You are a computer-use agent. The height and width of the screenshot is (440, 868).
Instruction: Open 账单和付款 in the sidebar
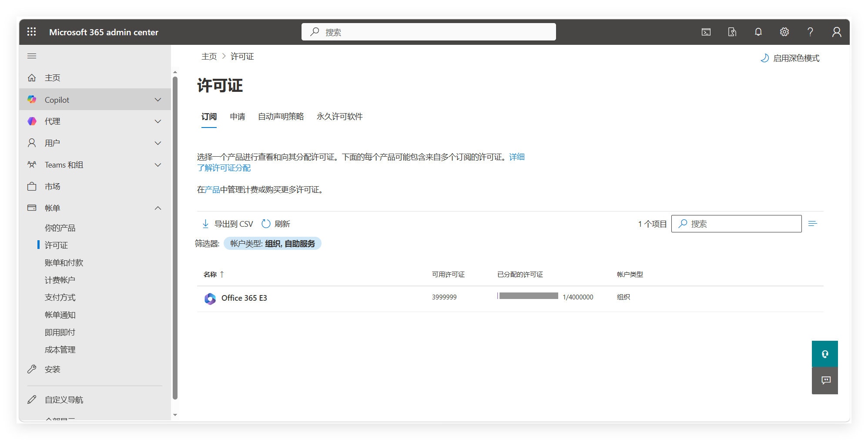coord(64,263)
